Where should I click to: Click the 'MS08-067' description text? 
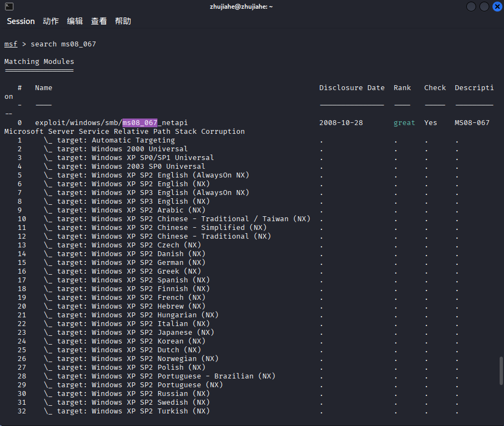pos(472,123)
